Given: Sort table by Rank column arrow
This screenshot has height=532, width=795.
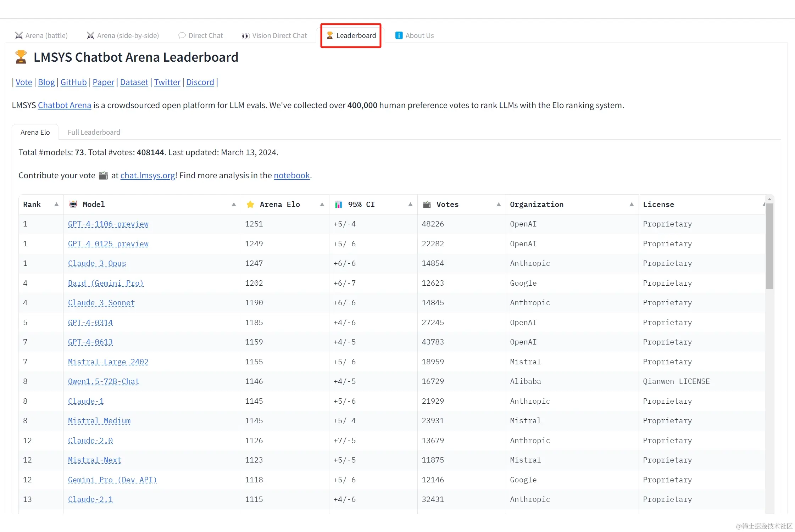Looking at the screenshot, I should [56, 204].
